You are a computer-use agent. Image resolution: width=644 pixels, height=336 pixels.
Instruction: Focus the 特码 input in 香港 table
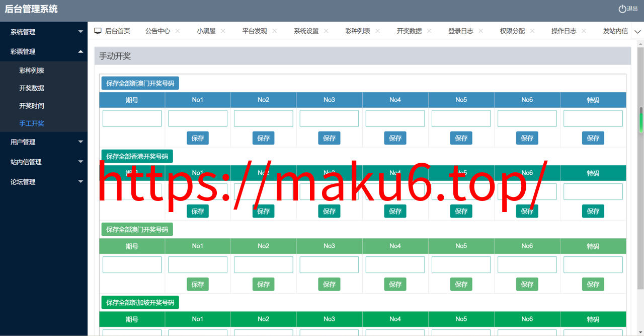[593, 191]
